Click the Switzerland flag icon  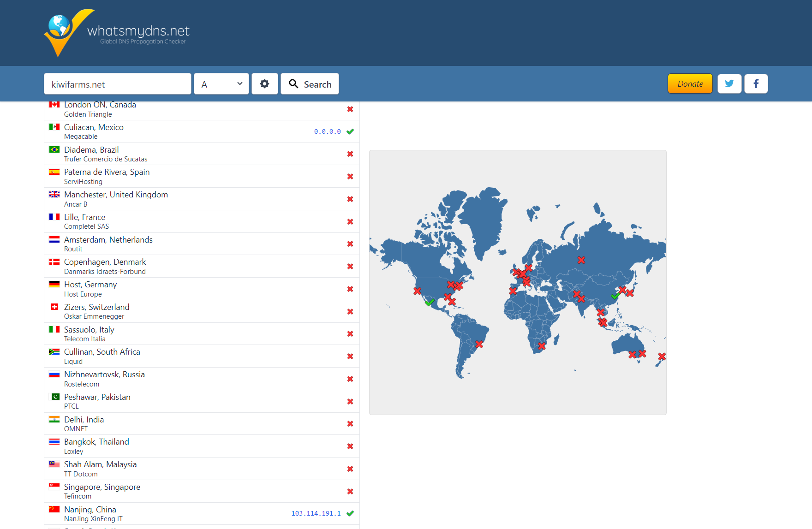tap(54, 307)
